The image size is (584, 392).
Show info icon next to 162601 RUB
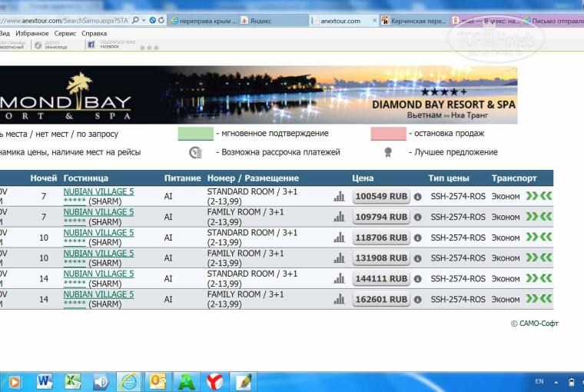pos(418,299)
